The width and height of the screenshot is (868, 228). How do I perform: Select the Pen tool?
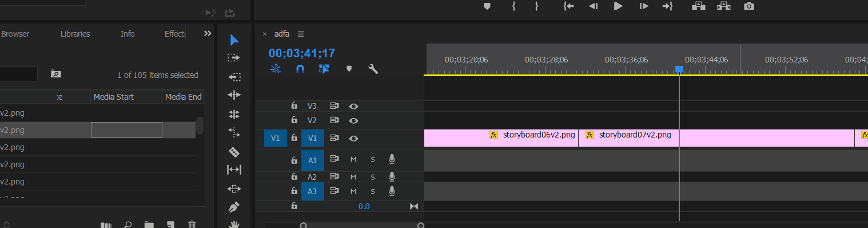pyautogui.click(x=234, y=207)
